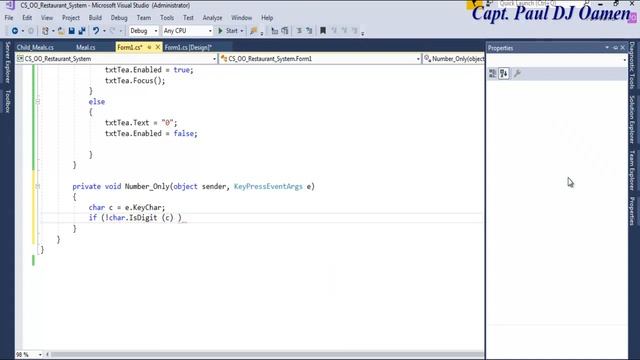Switch to the Meal.cs tab
This screenshot has height=360, width=640.
point(85,47)
